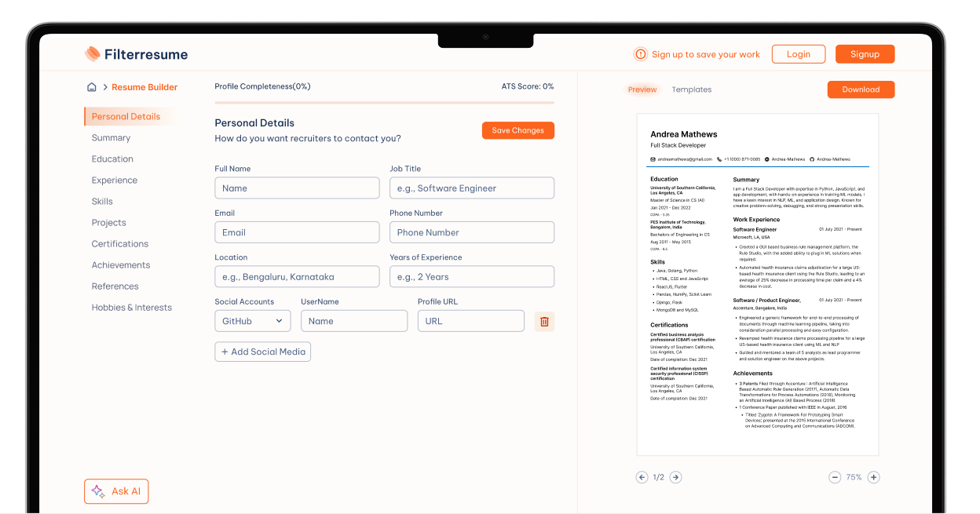The height and width of the screenshot is (514, 980).
Task: Click the LinkedIn icon in resume preview
Action: (767, 159)
